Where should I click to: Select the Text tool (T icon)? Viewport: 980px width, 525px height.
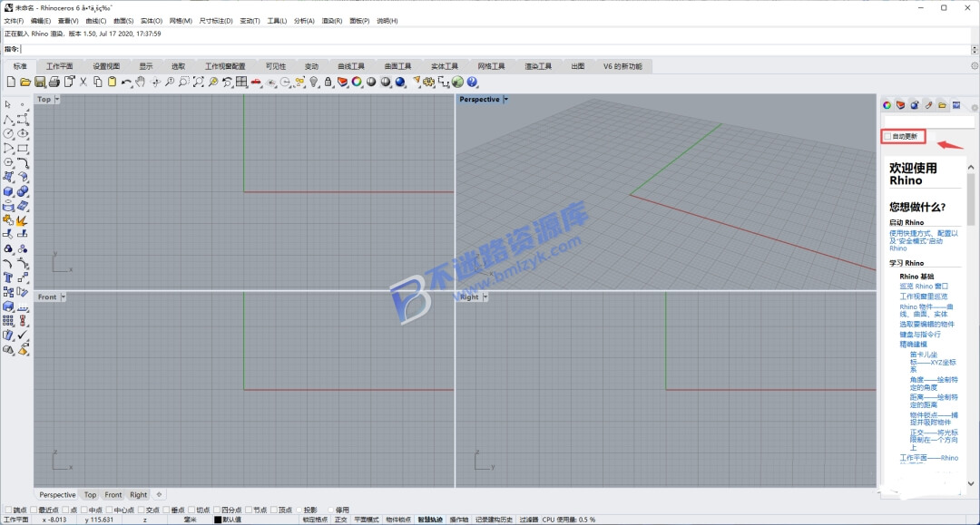(x=8, y=277)
